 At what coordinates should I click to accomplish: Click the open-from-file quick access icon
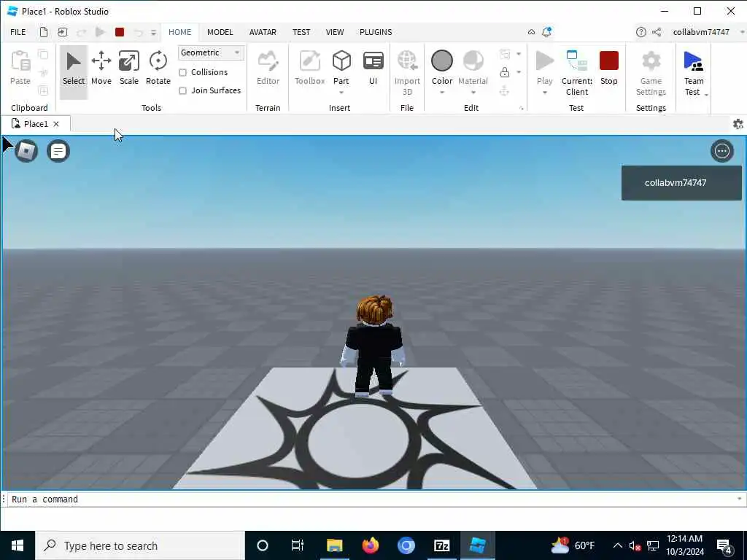coord(63,32)
